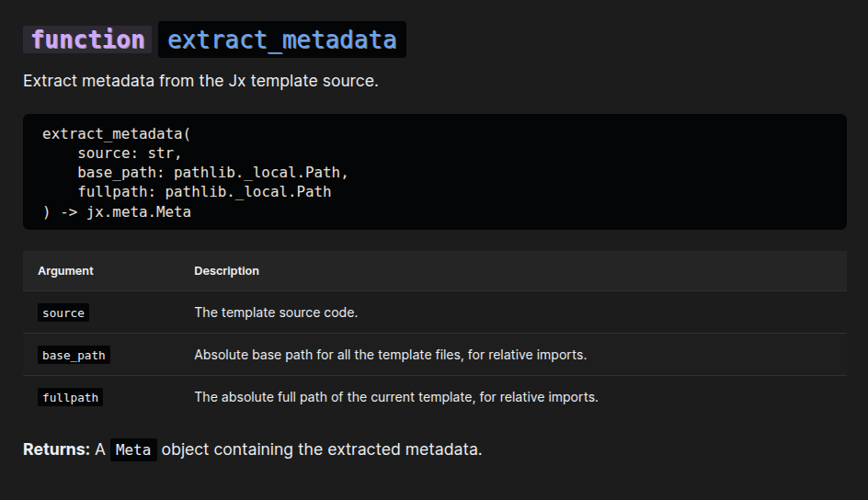
Task: Click the "Argument" table column header
Action: [x=65, y=271]
